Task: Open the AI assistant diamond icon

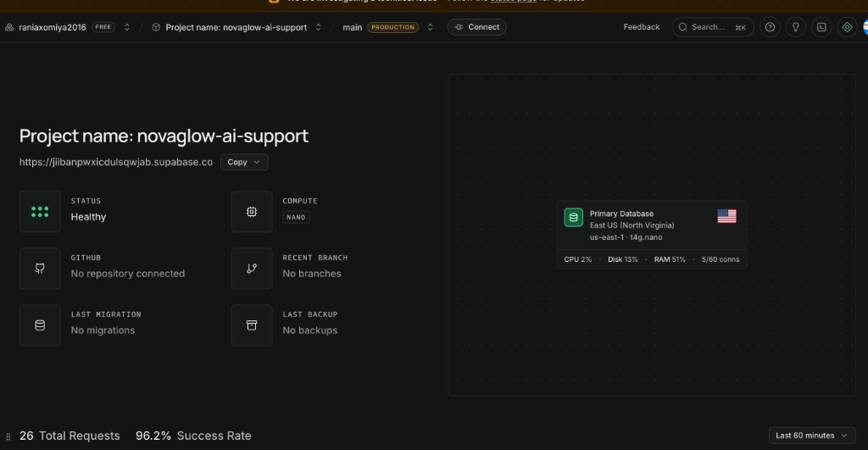Action: (847, 27)
